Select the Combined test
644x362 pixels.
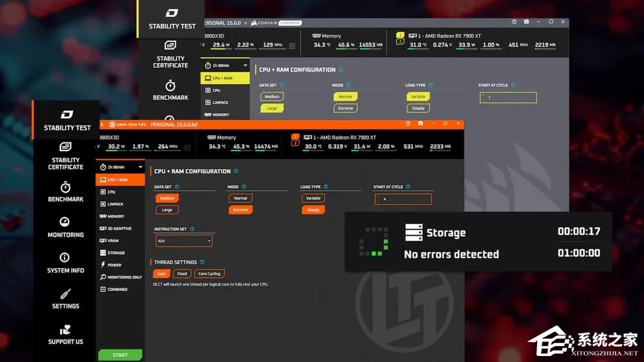[120, 290]
